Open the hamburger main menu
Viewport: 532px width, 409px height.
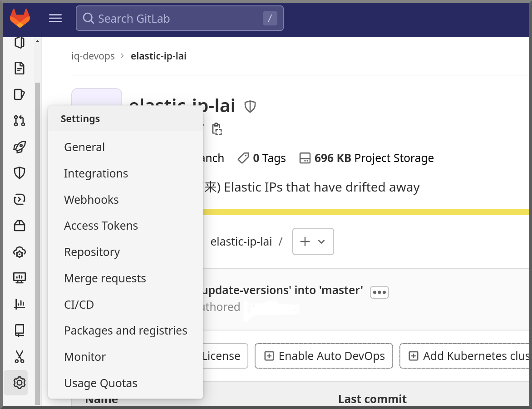(55, 18)
